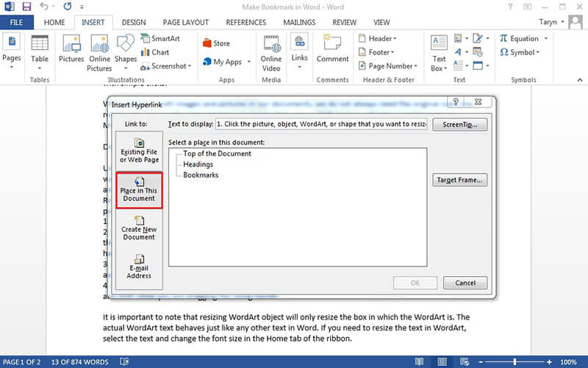
Task: Close the Insert Hyperlink dialog
Action: (x=478, y=102)
